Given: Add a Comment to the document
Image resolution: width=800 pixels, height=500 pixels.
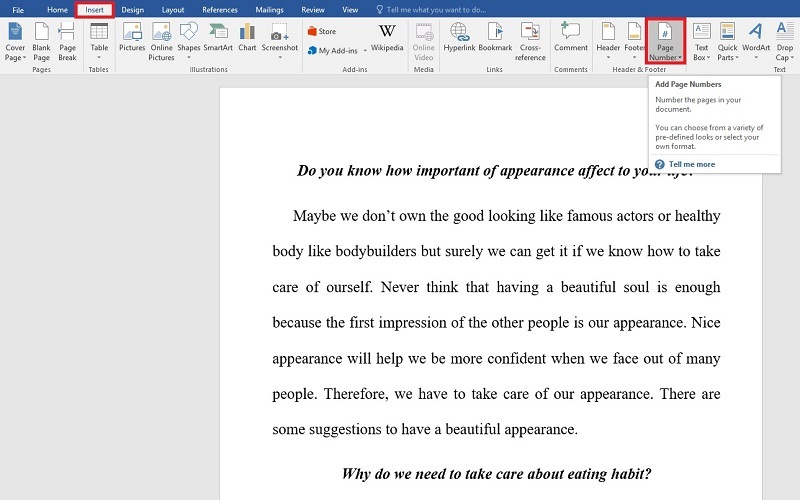Looking at the screenshot, I should 571,38.
